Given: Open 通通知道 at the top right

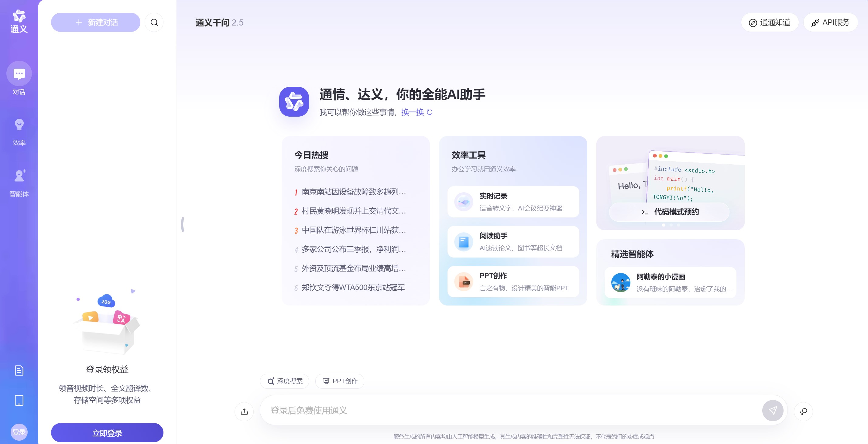Looking at the screenshot, I should coord(770,22).
